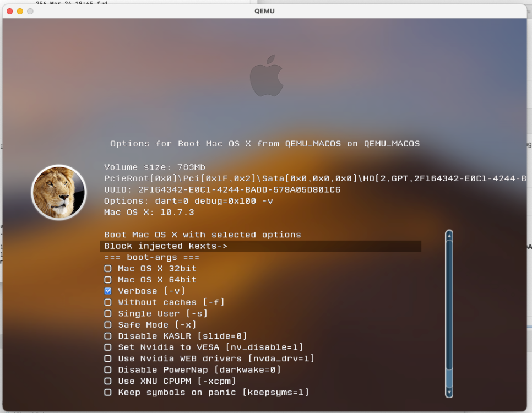This screenshot has width=532, height=413.
Task: Enable the Mac OS X 32bit checkbox
Action: pos(108,268)
